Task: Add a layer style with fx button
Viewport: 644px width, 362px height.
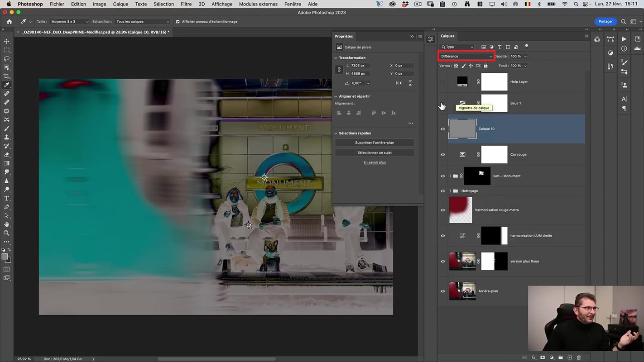Action: point(533,357)
